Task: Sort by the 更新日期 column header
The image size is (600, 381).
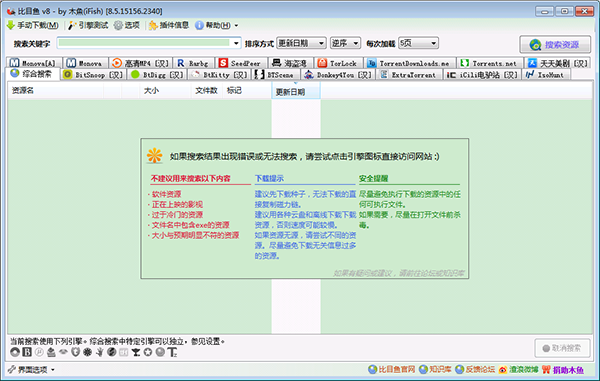Action: (x=296, y=91)
